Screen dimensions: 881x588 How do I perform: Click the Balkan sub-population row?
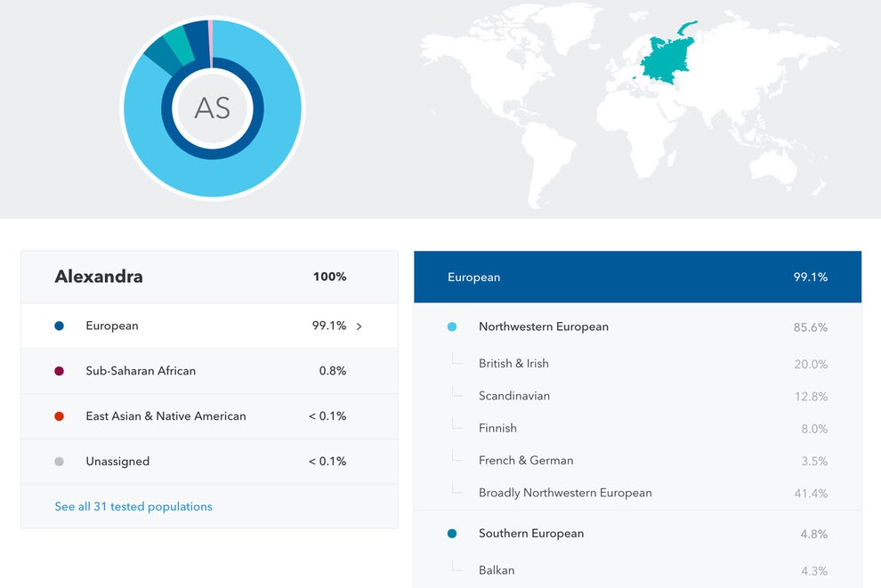[x=637, y=570]
